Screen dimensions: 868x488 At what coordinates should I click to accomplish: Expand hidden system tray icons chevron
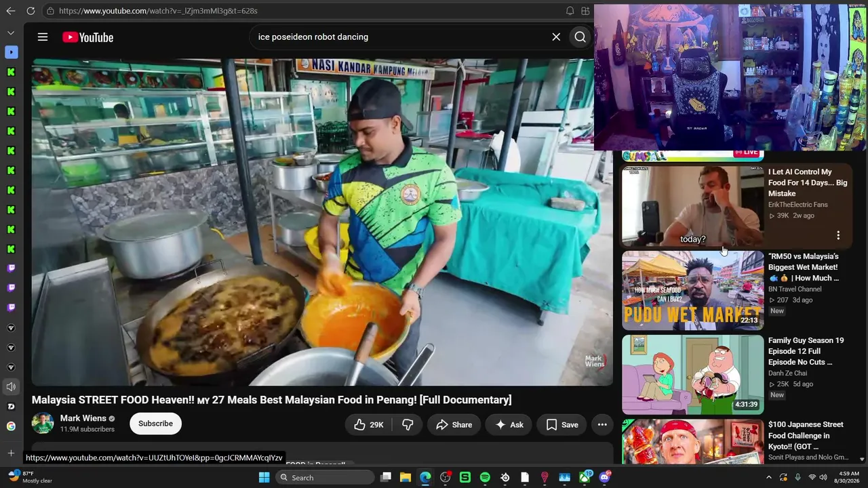769,478
